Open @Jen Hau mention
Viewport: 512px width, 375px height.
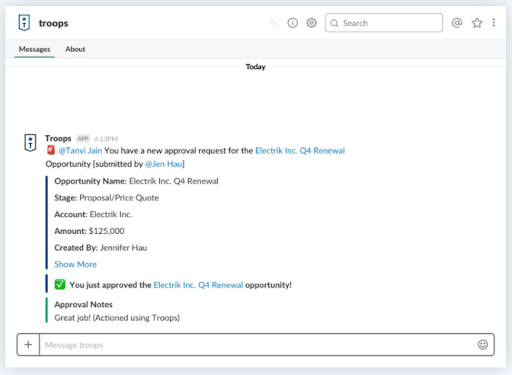click(164, 164)
